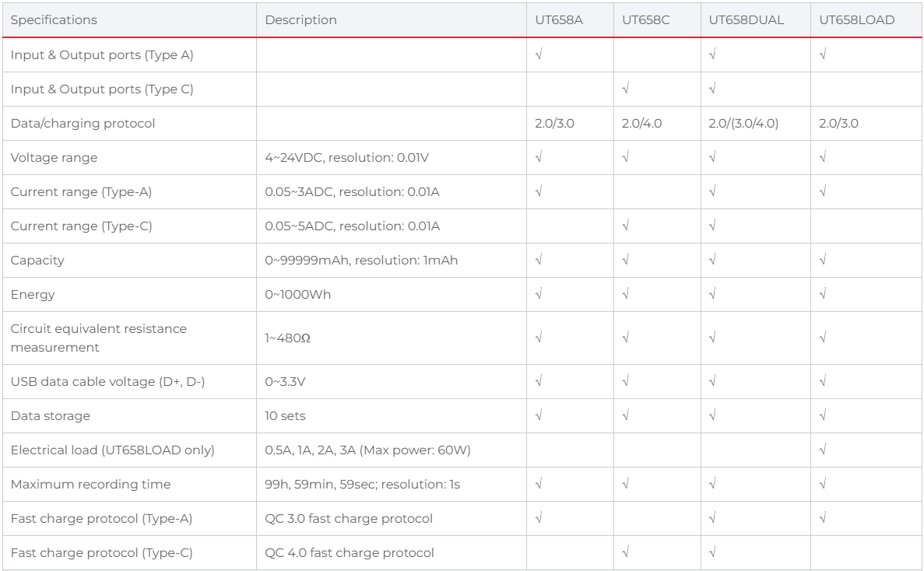Viewport: 924px width, 571px height.
Task: Click the Description column header
Action: 300,20
